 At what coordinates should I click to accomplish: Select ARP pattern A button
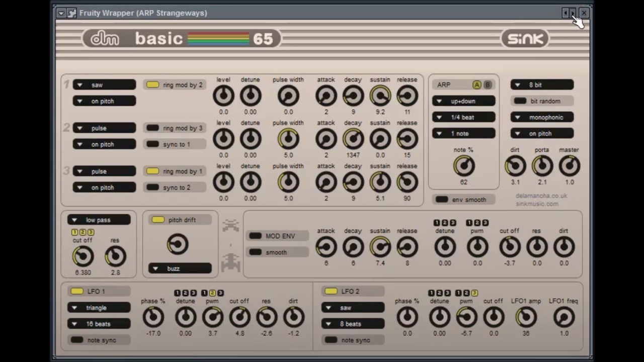click(x=476, y=85)
